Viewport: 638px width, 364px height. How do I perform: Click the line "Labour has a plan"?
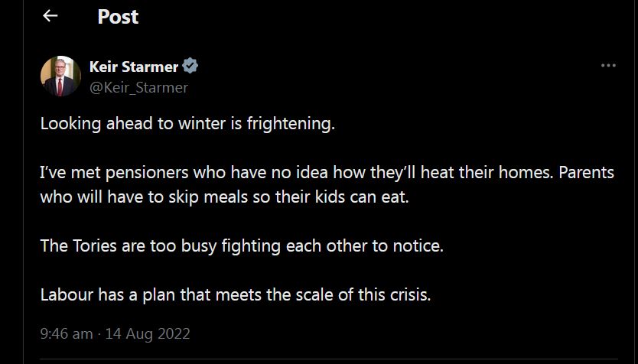pyautogui.click(x=236, y=294)
